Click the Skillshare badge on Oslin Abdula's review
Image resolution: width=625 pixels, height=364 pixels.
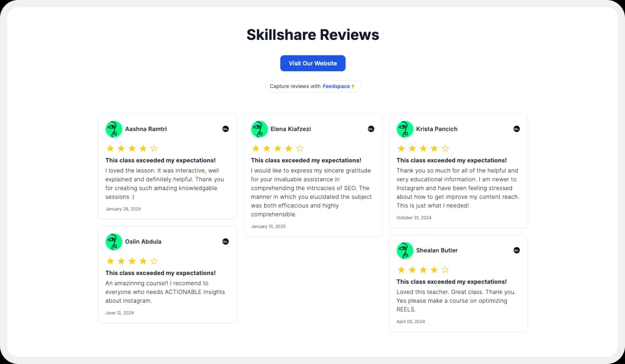pos(226,241)
